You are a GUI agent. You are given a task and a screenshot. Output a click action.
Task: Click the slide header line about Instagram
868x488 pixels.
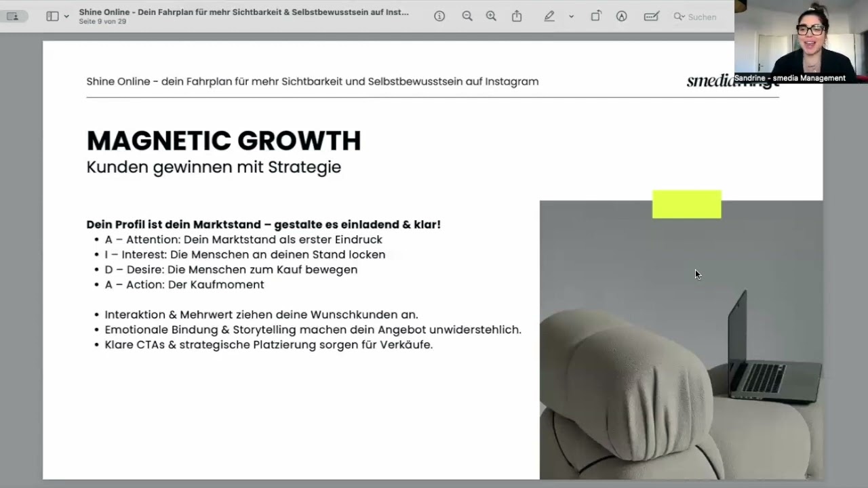(313, 81)
